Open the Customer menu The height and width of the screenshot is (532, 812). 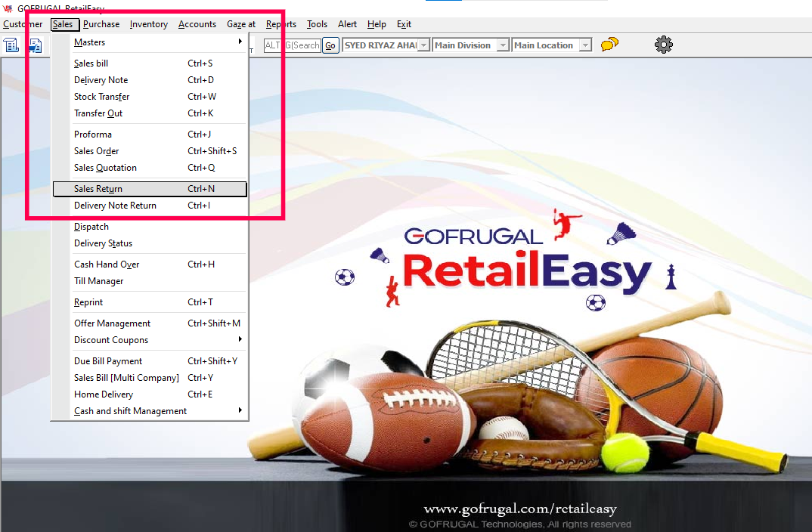(22, 24)
